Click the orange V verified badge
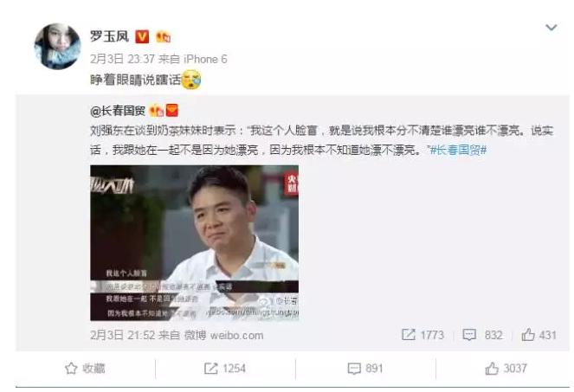Screen dimensions: 574x392 pyautogui.click(x=142, y=36)
